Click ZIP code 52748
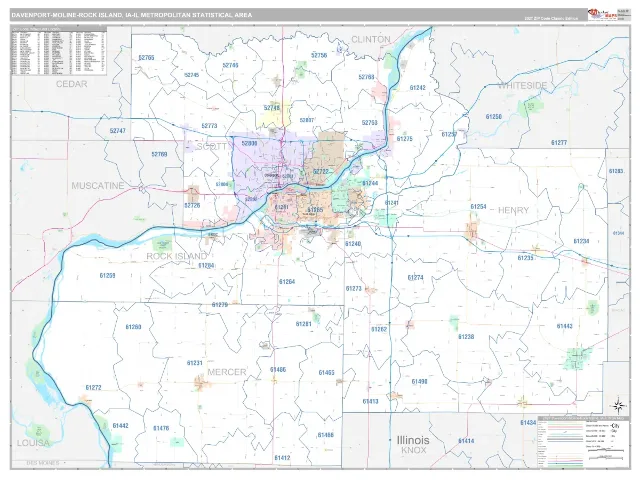 (x=272, y=108)
